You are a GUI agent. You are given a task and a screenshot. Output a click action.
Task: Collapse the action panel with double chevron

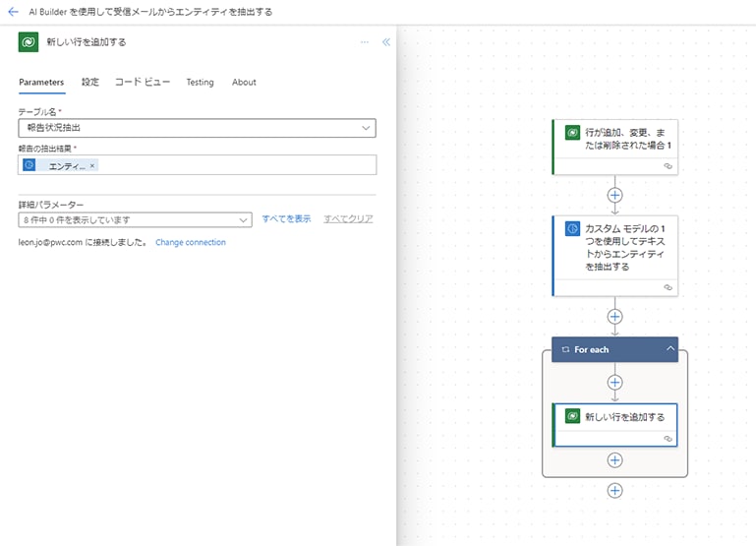tap(385, 42)
